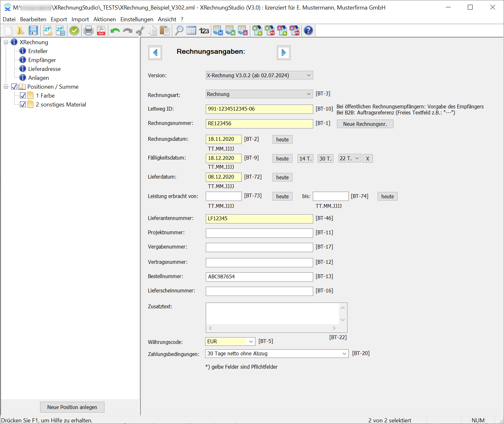This screenshot has width=504, height=424.
Task: Update positions from Access icon
Action: click(294, 31)
